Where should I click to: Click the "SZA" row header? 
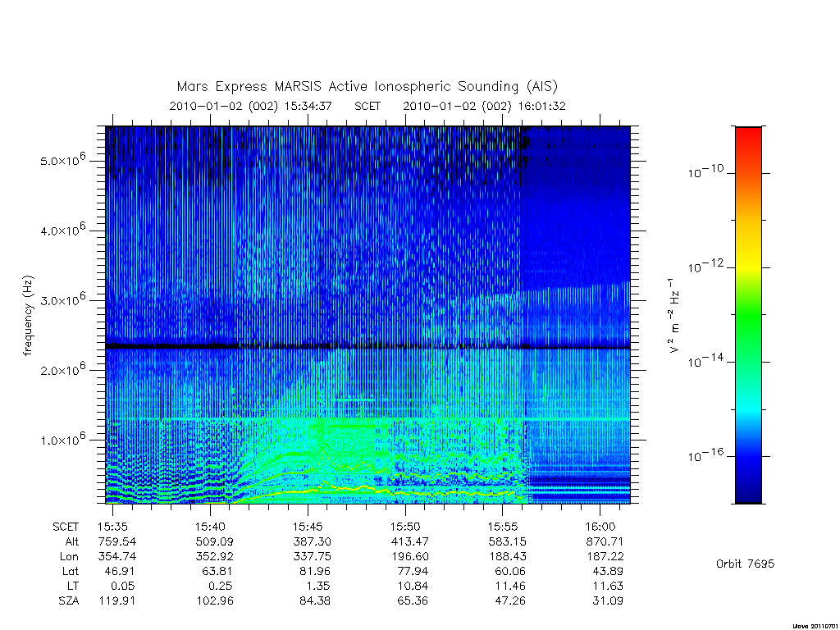tap(69, 601)
